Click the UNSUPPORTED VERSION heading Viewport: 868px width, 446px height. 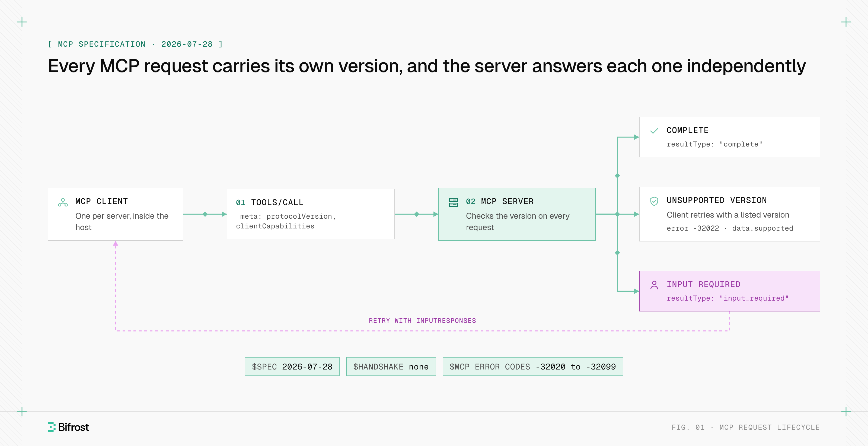click(x=717, y=200)
